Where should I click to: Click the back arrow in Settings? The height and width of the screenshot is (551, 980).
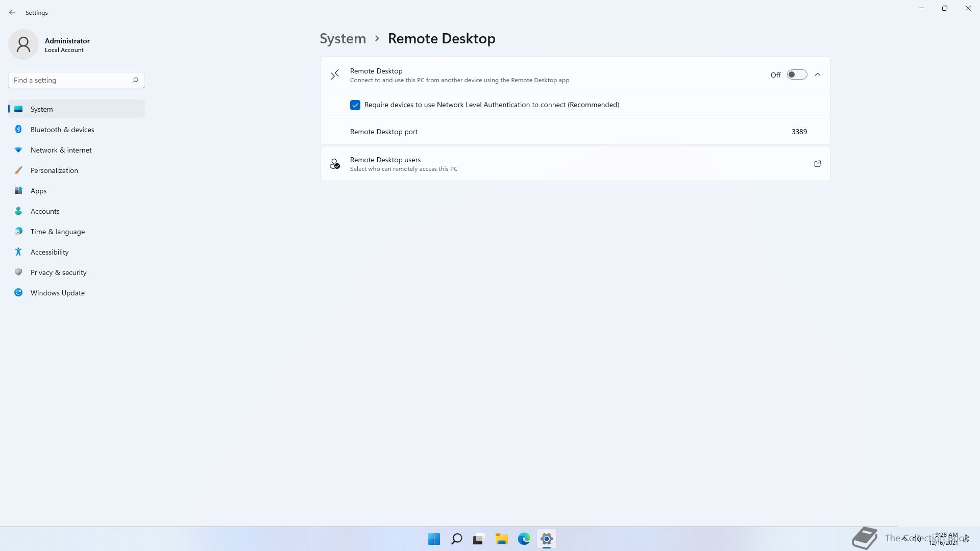tap(12, 12)
